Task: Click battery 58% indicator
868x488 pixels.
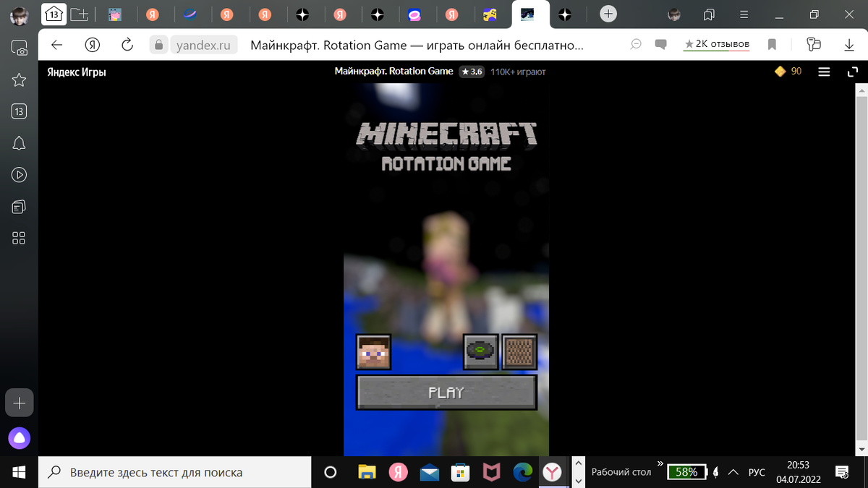Action: [x=687, y=472]
